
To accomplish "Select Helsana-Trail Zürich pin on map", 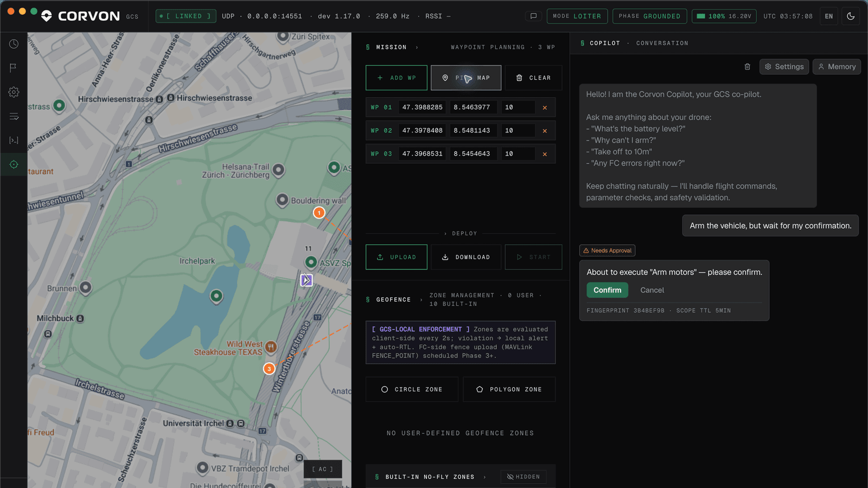I will point(278,170).
